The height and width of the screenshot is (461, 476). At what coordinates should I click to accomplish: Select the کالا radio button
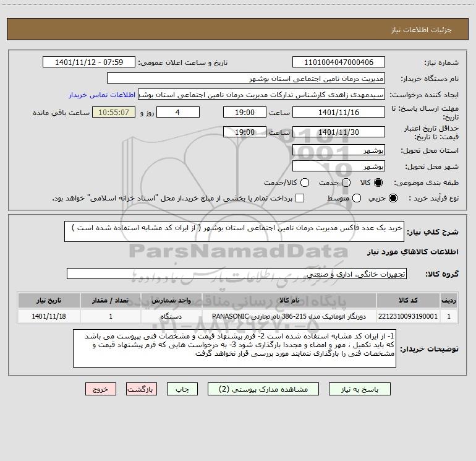[x=378, y=183]
